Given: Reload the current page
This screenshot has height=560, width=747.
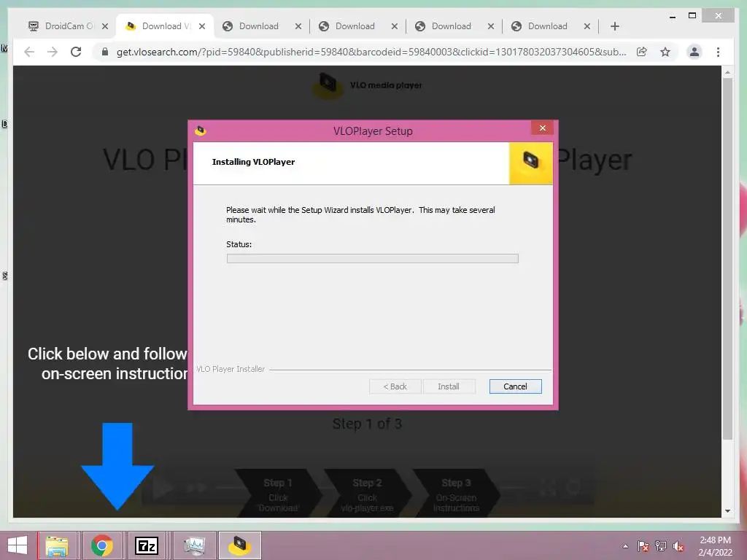Looking at the screenshot, I should tap(76, 52).
